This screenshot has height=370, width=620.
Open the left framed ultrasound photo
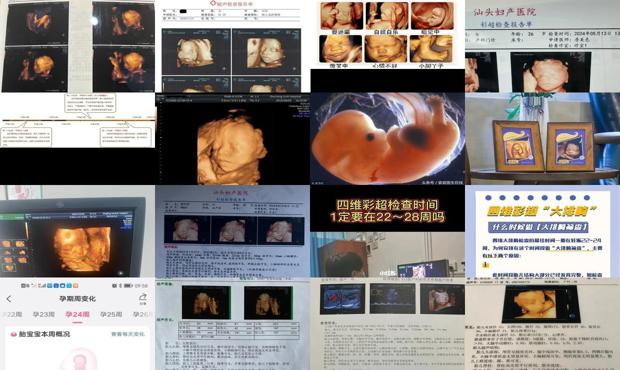[x=518, y=146]
